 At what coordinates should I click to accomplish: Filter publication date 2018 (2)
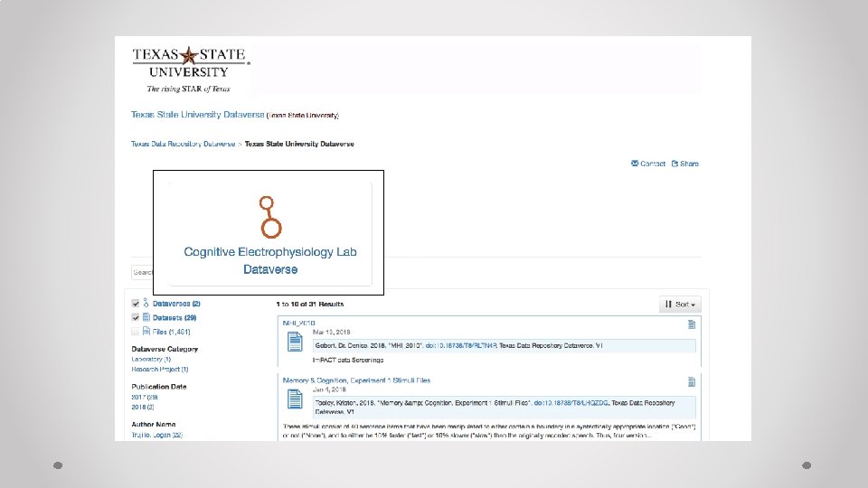142,408
